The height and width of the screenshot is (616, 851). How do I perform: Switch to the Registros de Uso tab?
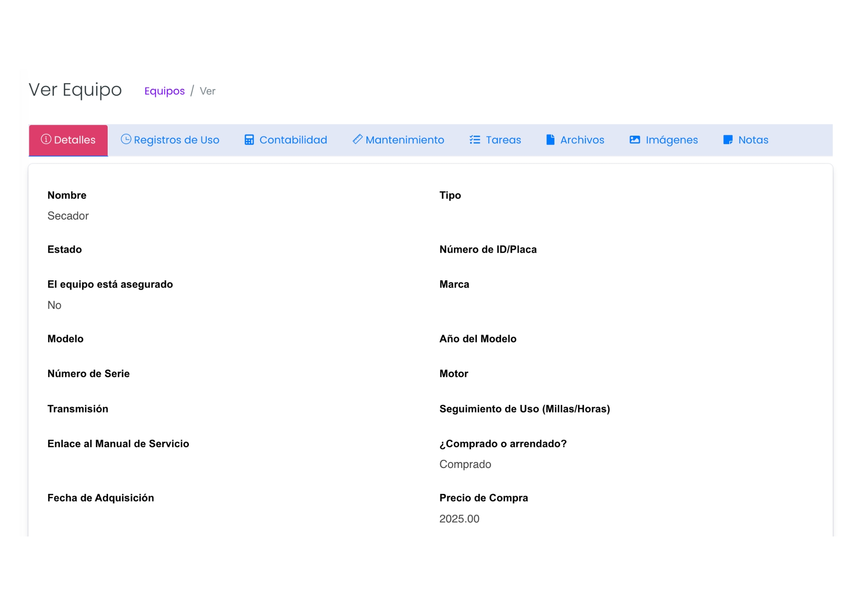[x=177, y=140]
